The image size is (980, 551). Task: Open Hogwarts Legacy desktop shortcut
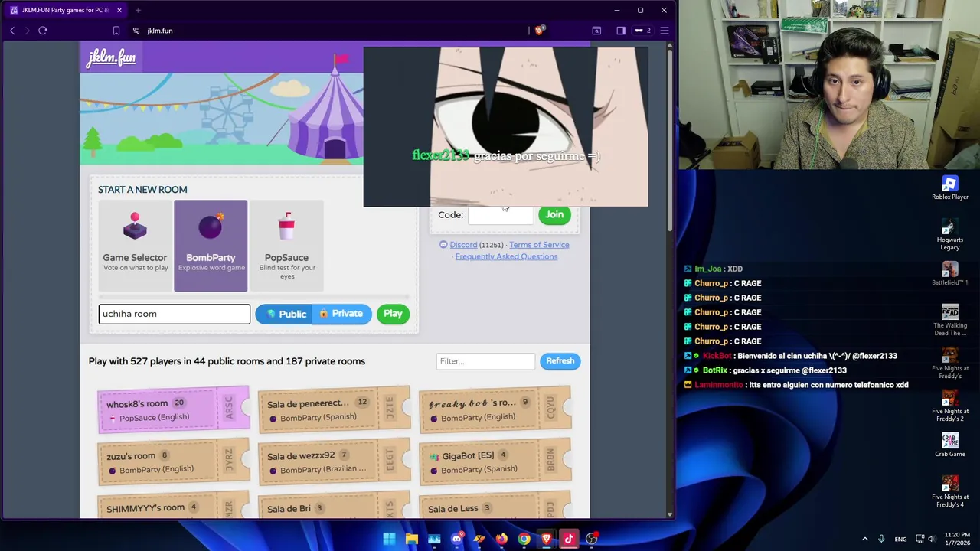tap(950, 235)
